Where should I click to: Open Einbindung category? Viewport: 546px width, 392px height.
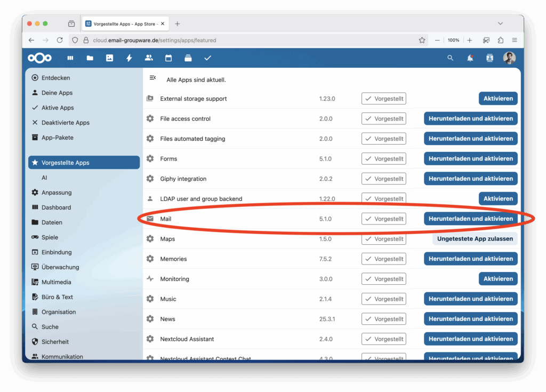(x=84, y=252)
